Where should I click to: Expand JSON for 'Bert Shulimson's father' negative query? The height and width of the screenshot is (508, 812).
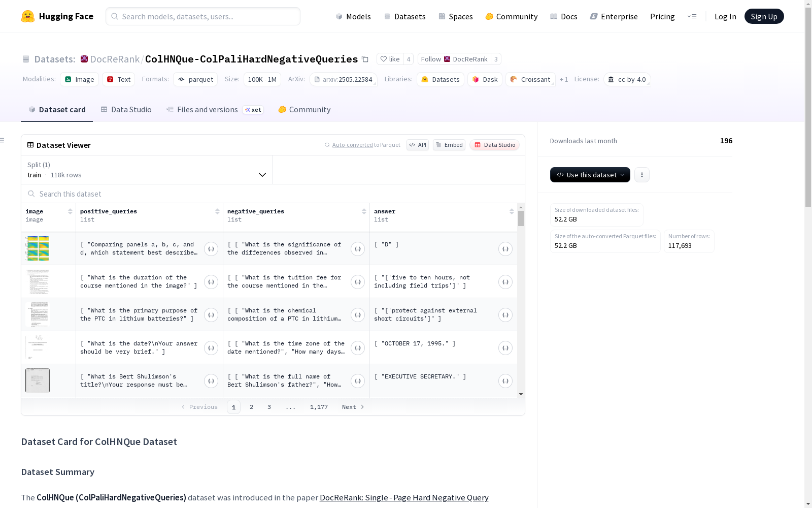(x=358, y=381)
